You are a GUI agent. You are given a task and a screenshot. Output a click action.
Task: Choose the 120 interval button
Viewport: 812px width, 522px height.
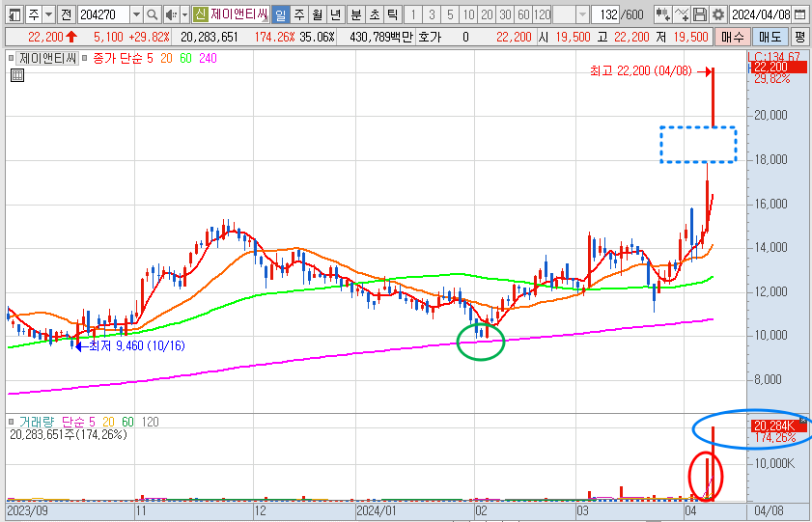[x=543, y=14]
